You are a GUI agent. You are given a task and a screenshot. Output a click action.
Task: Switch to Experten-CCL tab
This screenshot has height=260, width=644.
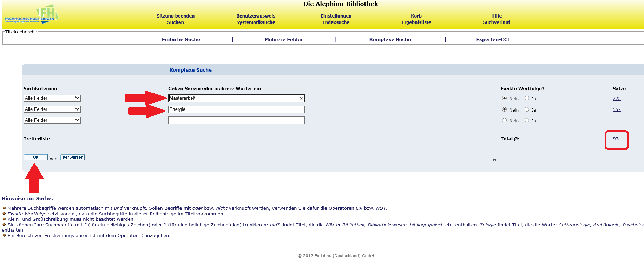pos(493,40)
